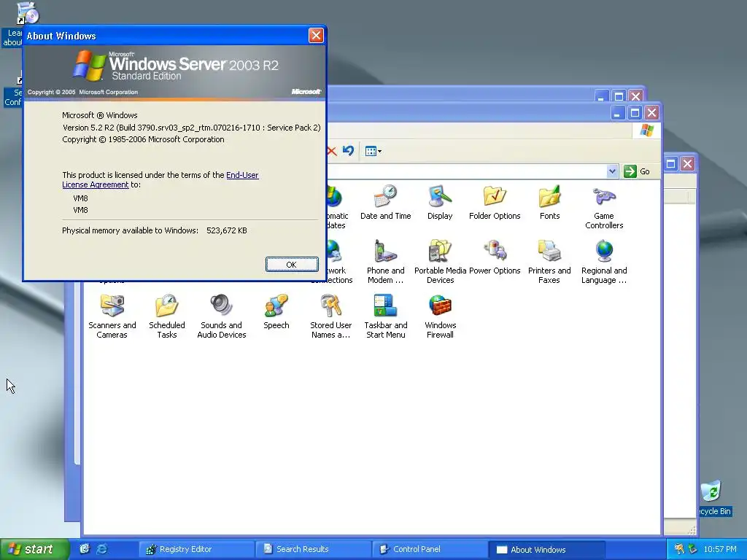The image size is (747, 560).
Task: Open Windows Firewall applet
Action: (x=440, y=316)
